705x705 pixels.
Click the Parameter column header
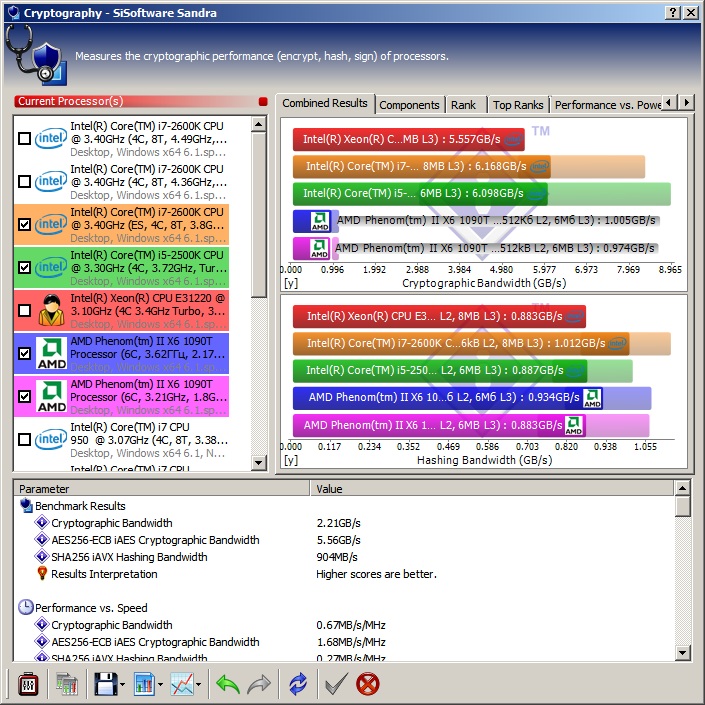162,488
